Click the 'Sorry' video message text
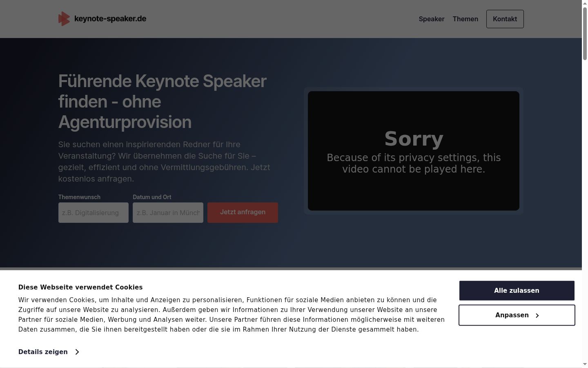 click(414, 139)
